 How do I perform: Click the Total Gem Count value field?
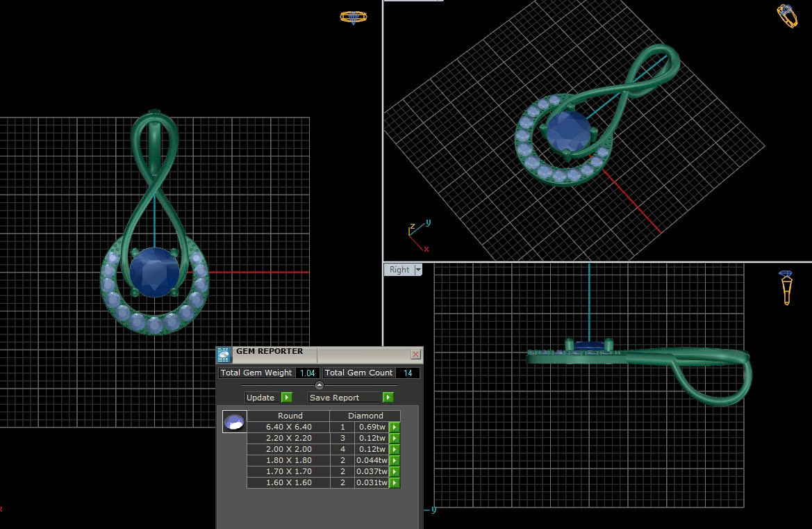(x=408, y=373)
